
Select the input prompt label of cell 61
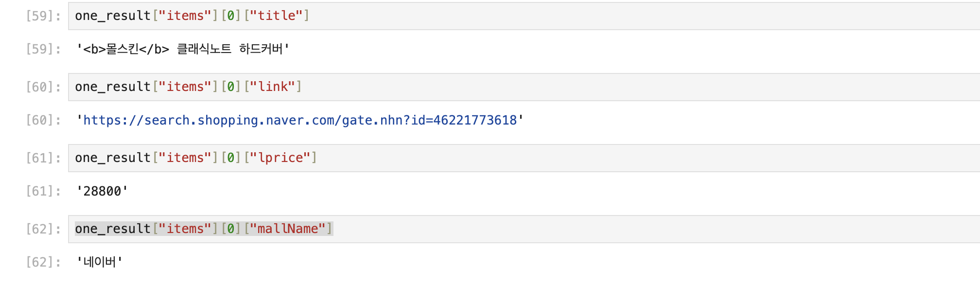(43, 158)
